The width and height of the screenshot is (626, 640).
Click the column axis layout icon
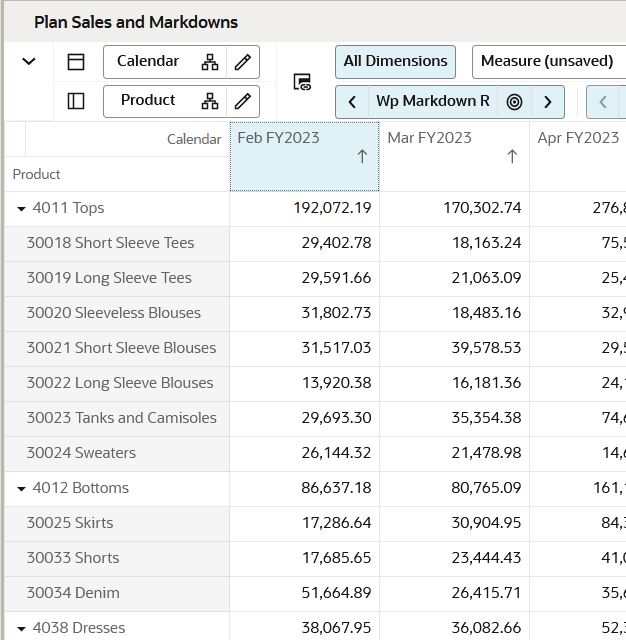76,62
